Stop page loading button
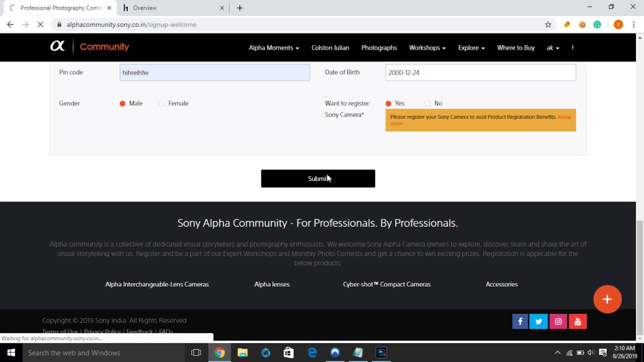644x362 pixels. (40, 24)
